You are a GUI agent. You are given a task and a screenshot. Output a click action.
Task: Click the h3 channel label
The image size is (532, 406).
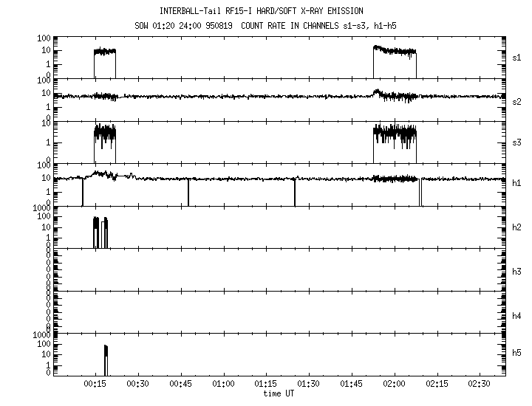tap(517, 272)
